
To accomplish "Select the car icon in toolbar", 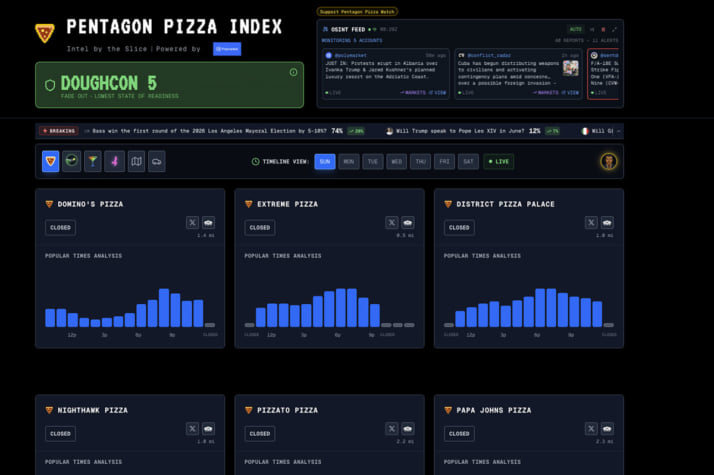I will [157, 161].
